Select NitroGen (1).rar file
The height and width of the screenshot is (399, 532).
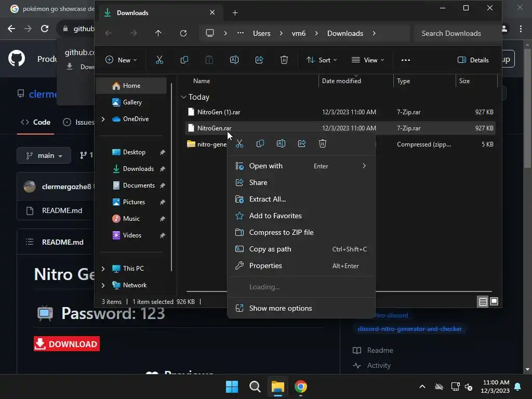(x=340, y=112)
